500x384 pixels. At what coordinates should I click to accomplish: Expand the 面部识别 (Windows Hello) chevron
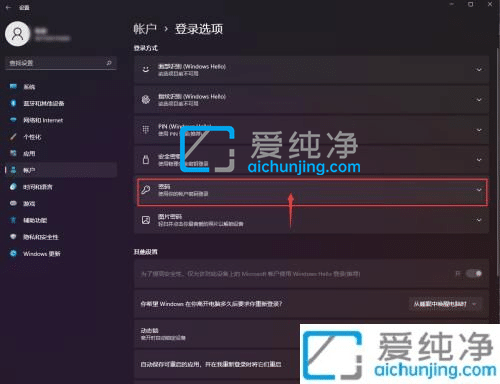(x=479, y=70)
